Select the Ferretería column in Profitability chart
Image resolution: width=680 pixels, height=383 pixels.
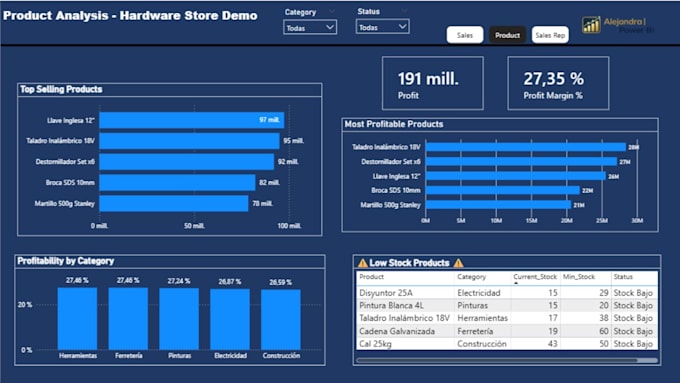tap(128, 319)
